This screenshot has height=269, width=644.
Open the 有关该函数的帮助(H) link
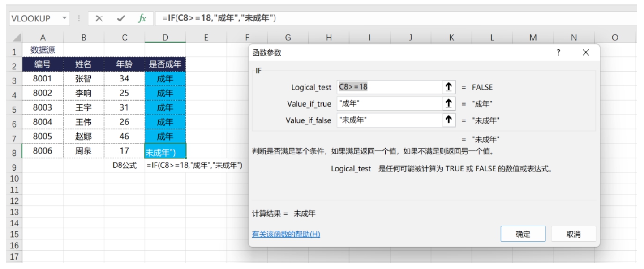click(286, 234)
